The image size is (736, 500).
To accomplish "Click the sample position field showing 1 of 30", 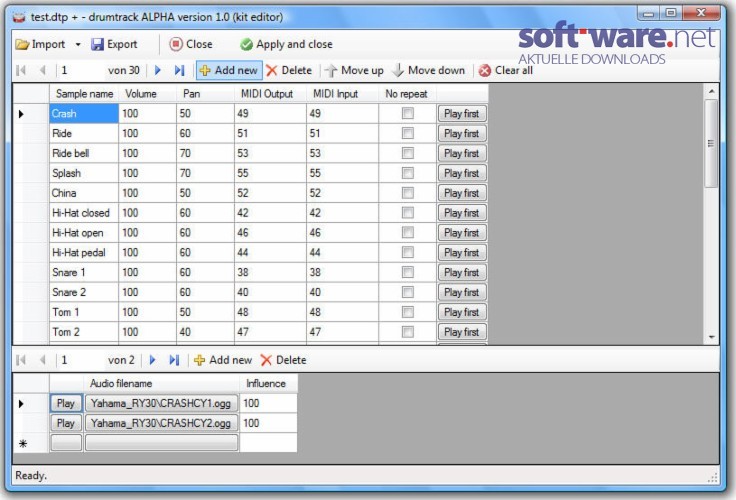I will (x=80, y=70).
